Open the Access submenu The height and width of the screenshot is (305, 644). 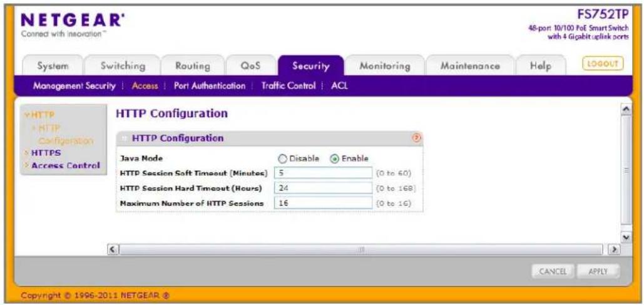point(145,86)
